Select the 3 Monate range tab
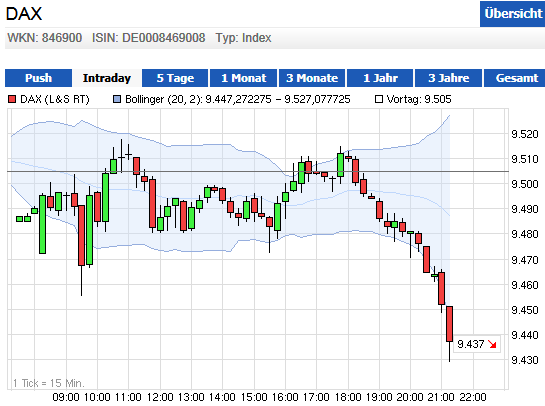The width and height of the screenshot is (545, 406). [x=312, y=78]
